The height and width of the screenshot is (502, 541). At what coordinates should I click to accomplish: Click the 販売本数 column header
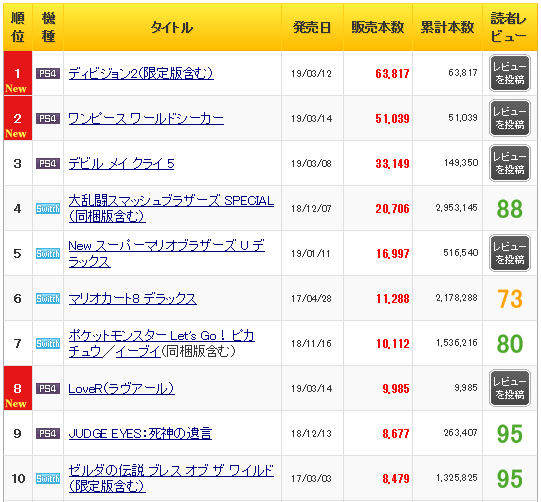tap(377, 27)
